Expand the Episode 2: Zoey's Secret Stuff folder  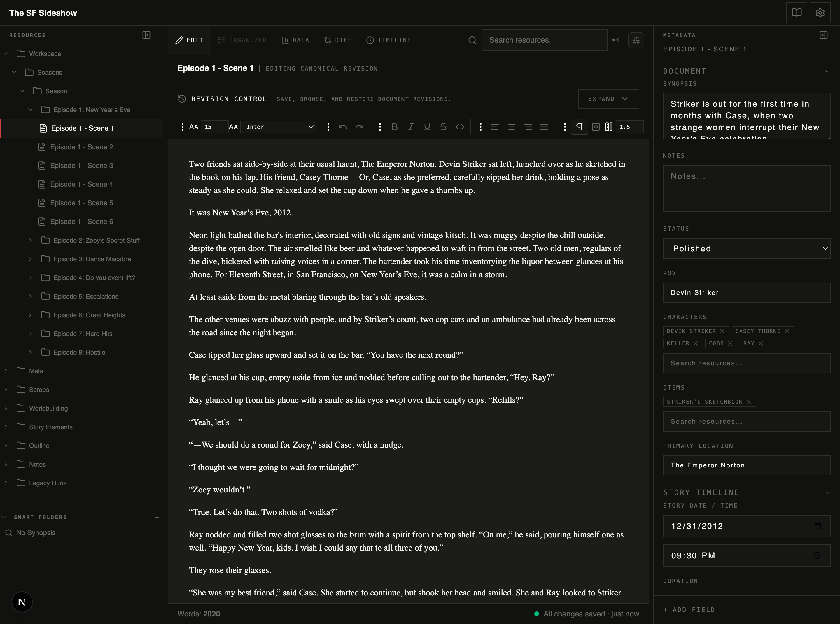coord(30,240)
